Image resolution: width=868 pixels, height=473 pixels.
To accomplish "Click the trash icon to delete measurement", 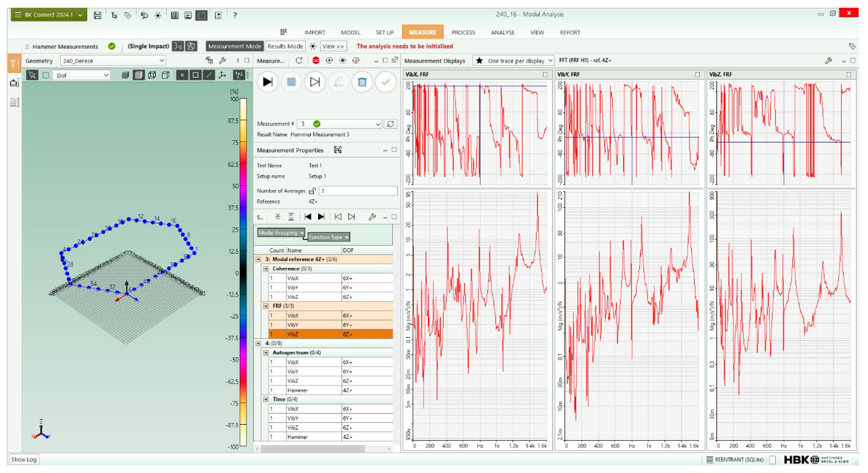I will 362,82.
